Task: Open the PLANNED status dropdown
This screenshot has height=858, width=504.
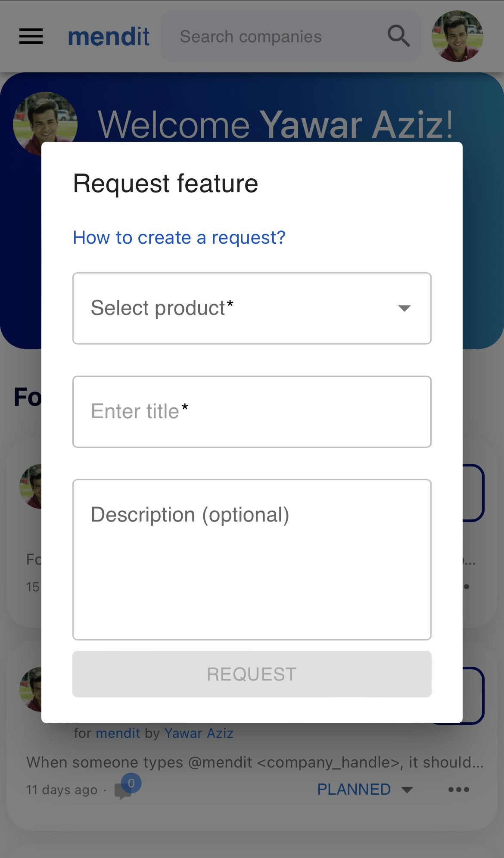Action: (x=364, y=790)
